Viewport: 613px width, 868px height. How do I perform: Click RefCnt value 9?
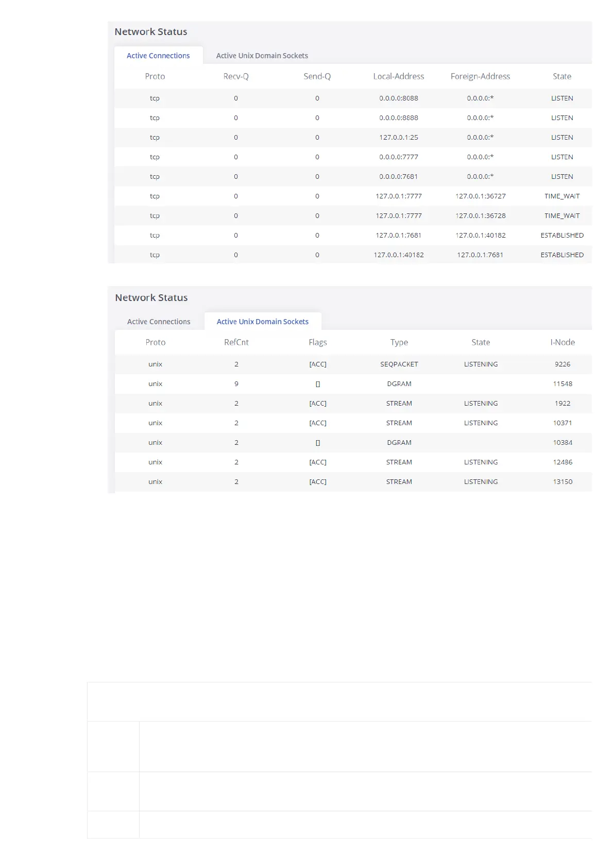coord(236,383)
